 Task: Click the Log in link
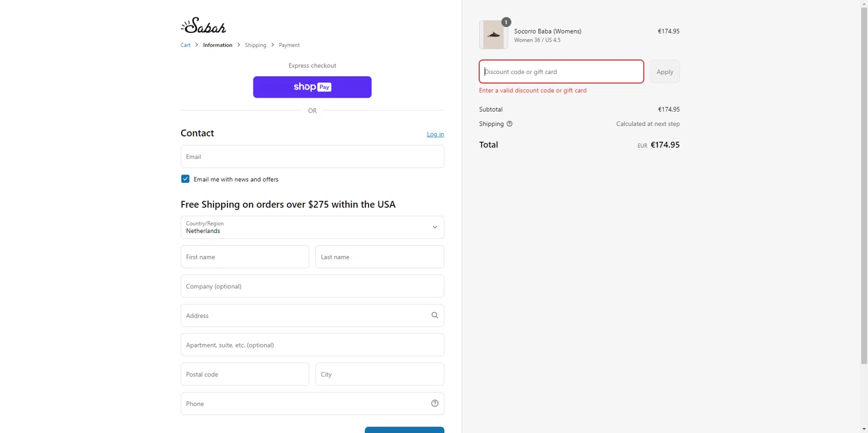436,134
